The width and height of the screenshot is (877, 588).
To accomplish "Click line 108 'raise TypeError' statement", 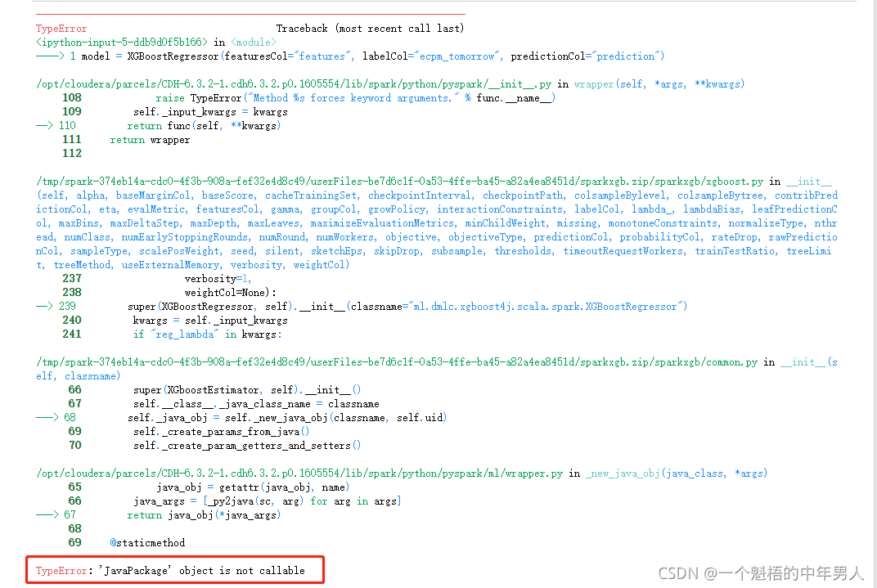I will (355, 98).
